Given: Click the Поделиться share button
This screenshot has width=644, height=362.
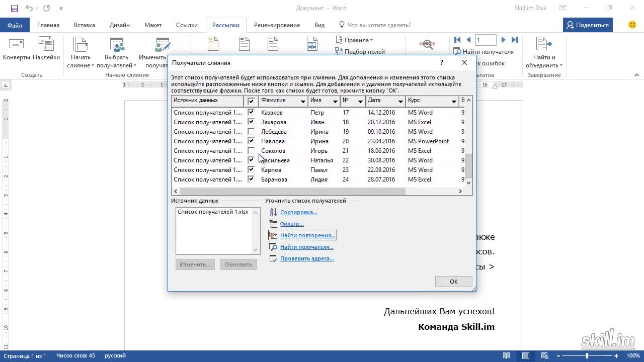Looking at the screenshot, I should (587, 25).
